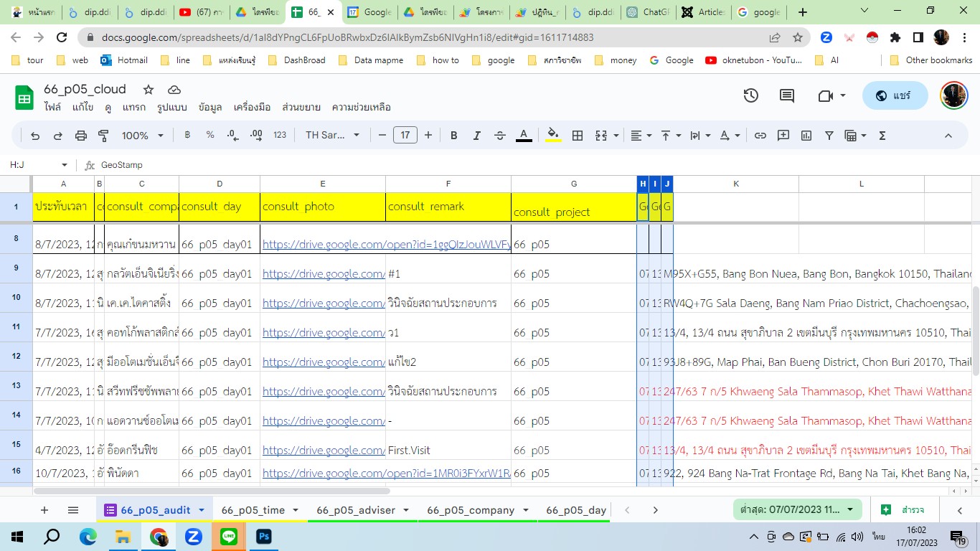Open the ส่วนขยาย (Extensions) menu
The image size is (980, 551).
(301, 108)
